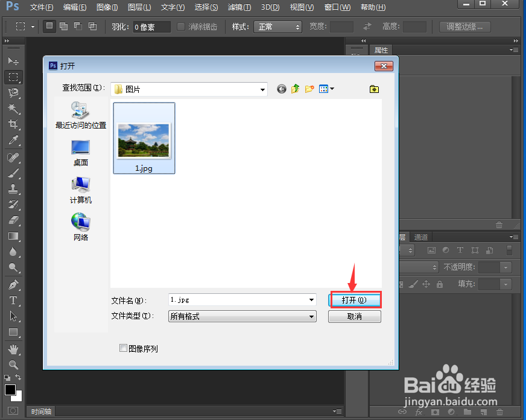This screenshot has width=526, height=420.
Task: Select the Clone Stamp tool
Action: tap(13, 189)
